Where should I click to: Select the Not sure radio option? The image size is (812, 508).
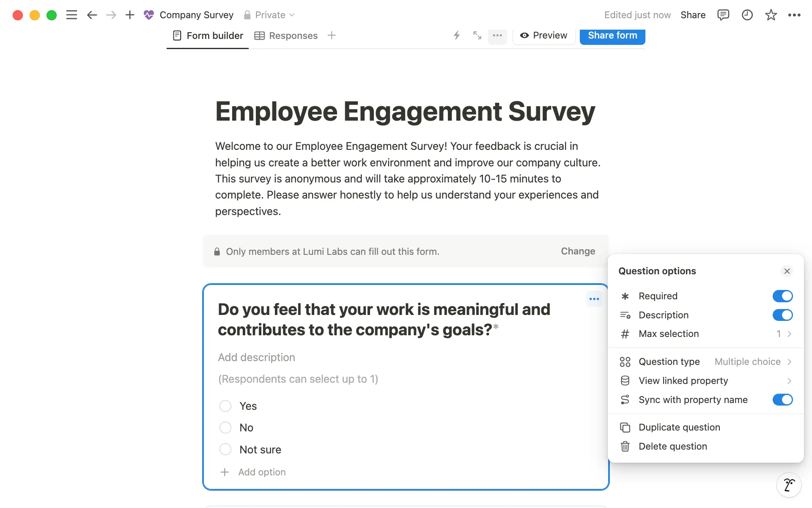[225, 449]
